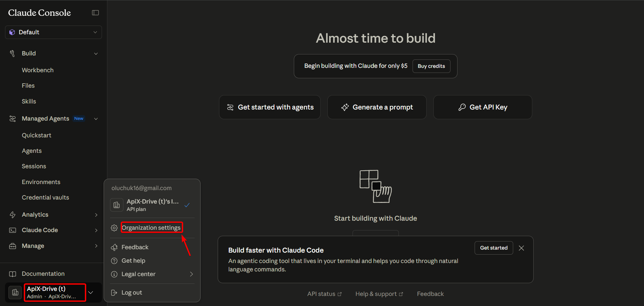Image resolution: width=644 pixels, height=306 pixels.
Task: Open the Default workspace dropdown
Action: point(53,32)
